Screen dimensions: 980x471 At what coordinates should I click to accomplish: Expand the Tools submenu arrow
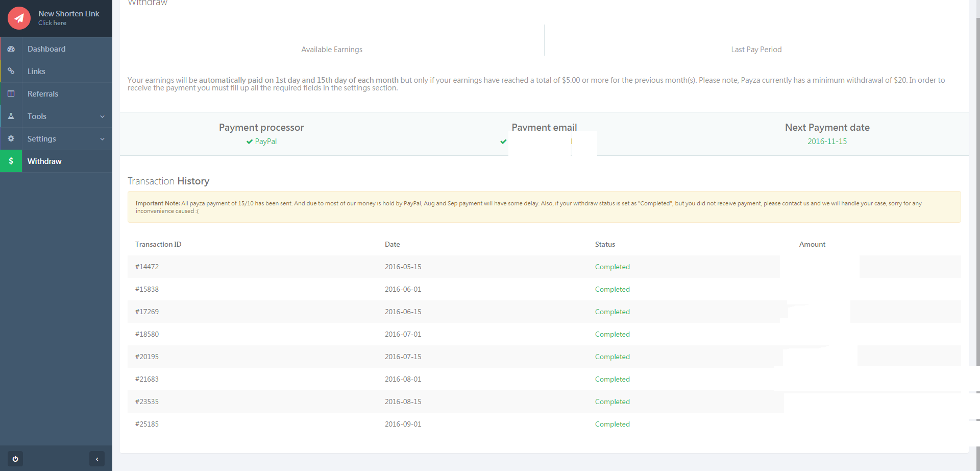[x=102, y=116]
